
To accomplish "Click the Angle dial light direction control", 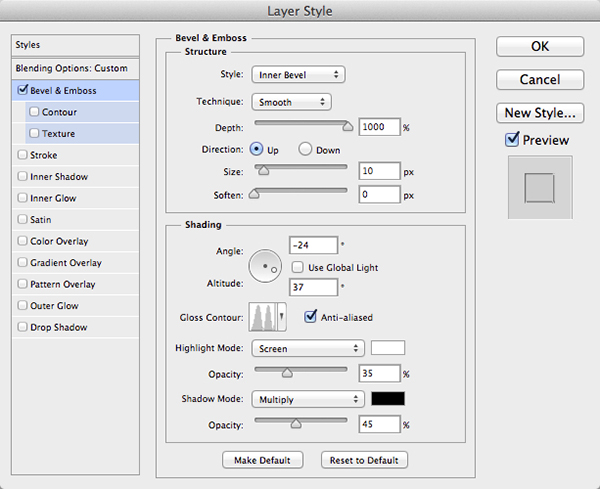I will tap(267, 265).
